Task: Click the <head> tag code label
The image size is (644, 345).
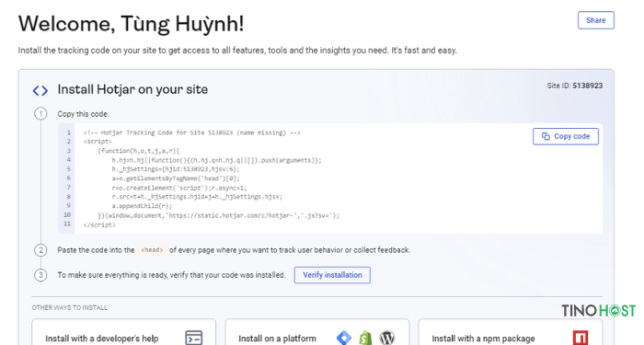Action: (152, 249)
